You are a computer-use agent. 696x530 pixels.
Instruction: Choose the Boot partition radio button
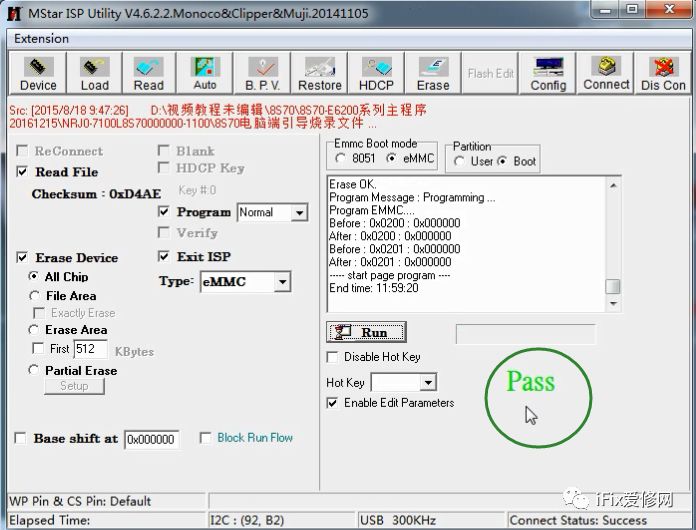pos(502,161)
